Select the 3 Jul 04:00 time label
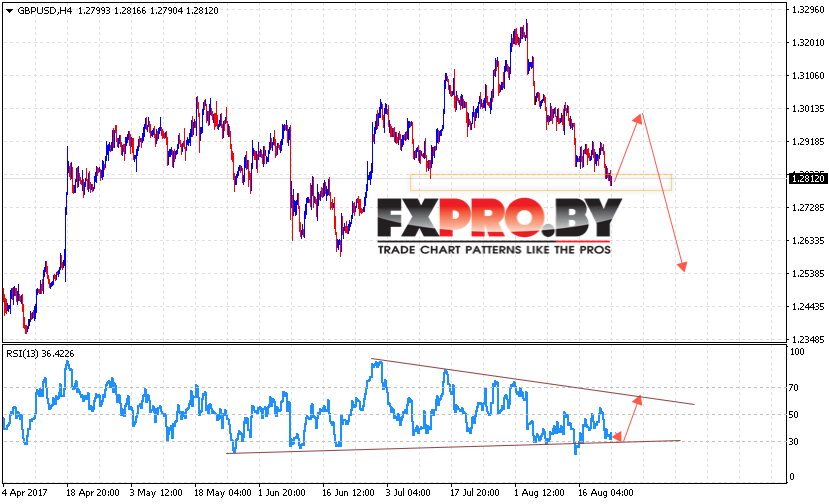Image resolution: width=829 pixels, height=504 pixels. [408, 493]
